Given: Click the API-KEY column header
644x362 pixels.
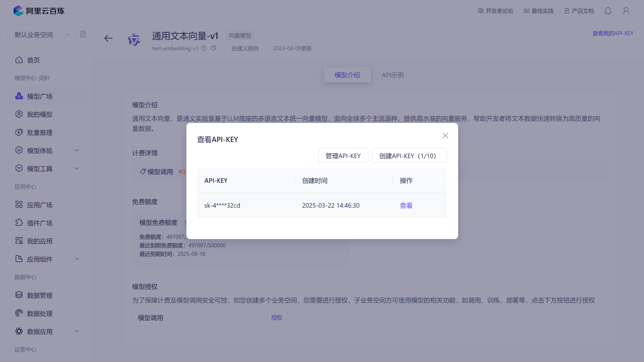Looking at the screenshot, I should click(x=216, y=180).
